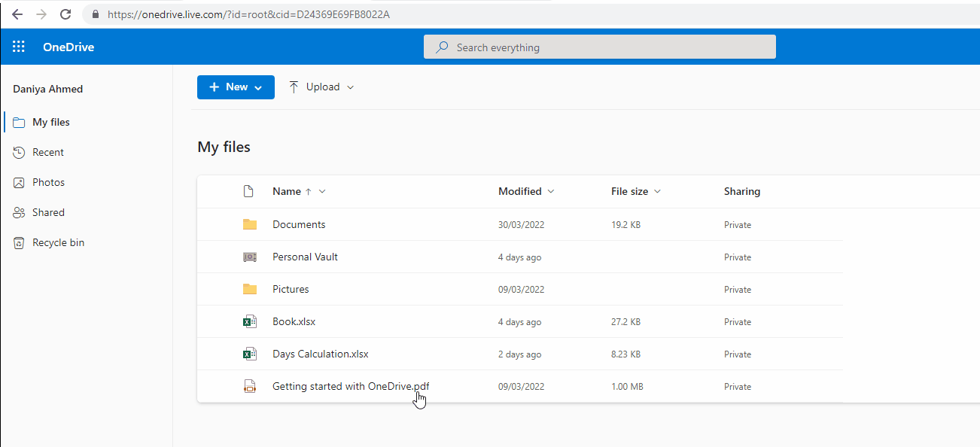View your Shared files
980x447 pixels.
coord(47,211)
